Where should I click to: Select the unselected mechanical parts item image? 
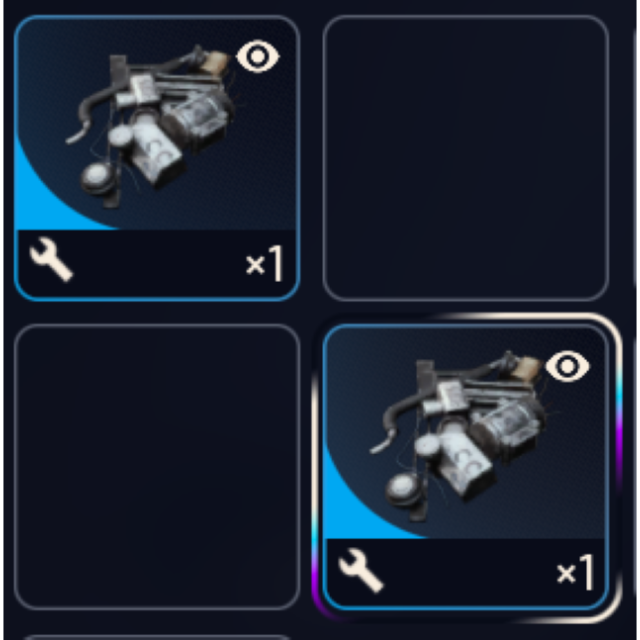click(x=153, y=127)
